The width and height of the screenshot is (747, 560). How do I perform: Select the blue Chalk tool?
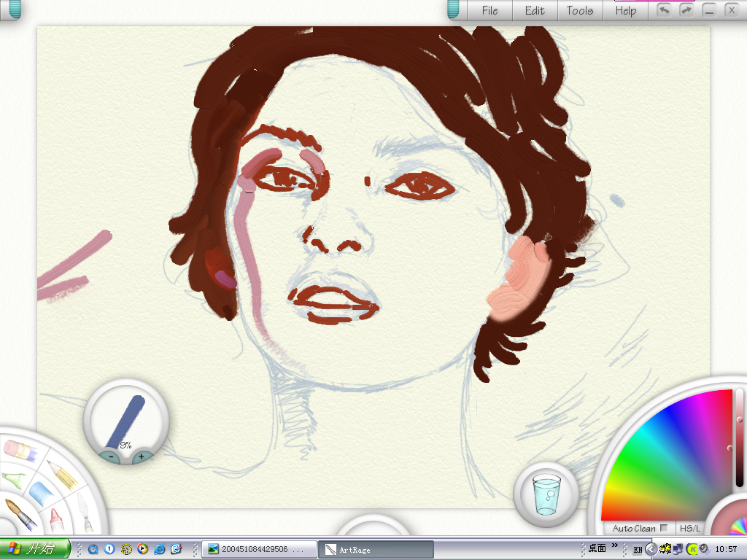[41, 494]
